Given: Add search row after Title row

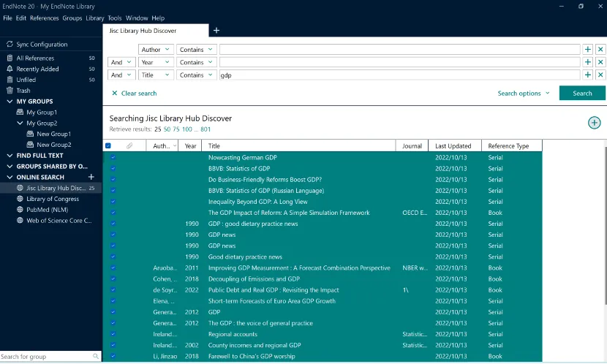Looking at the screenshot, I should point(588,75).
